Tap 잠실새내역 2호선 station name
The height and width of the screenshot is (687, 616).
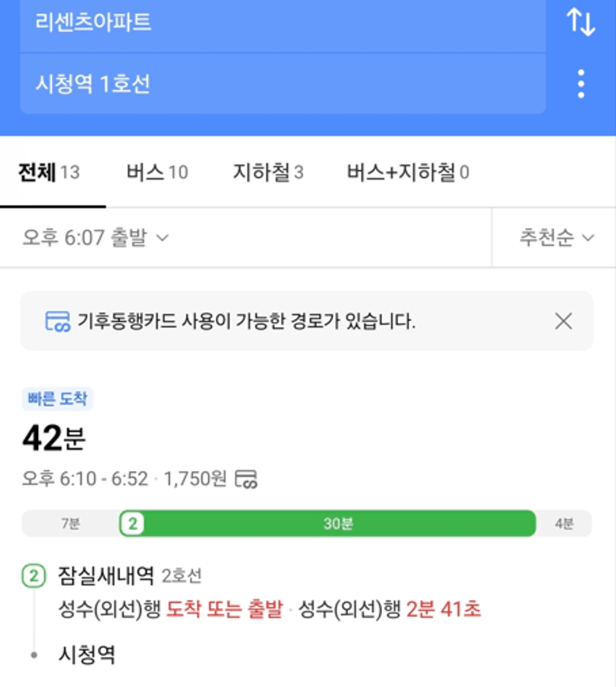(x=130, y=575)
